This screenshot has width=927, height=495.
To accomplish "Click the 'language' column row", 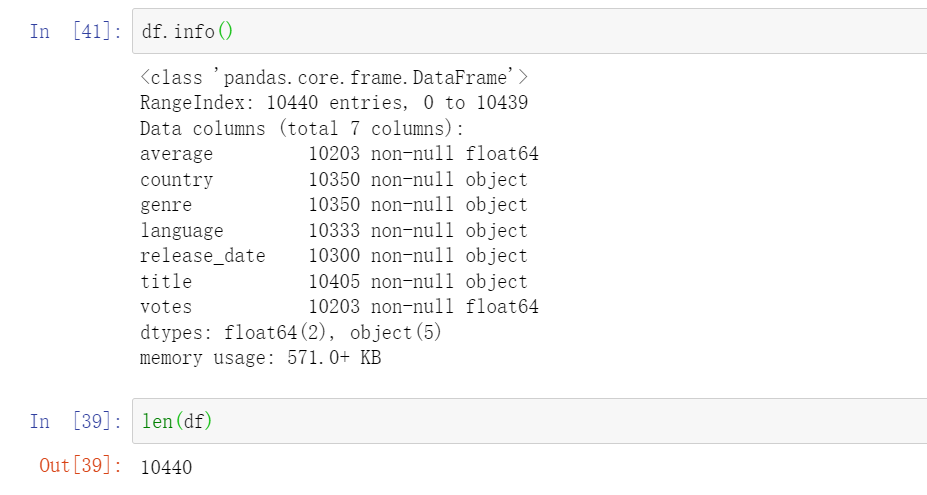I will (x=333, y=231).
